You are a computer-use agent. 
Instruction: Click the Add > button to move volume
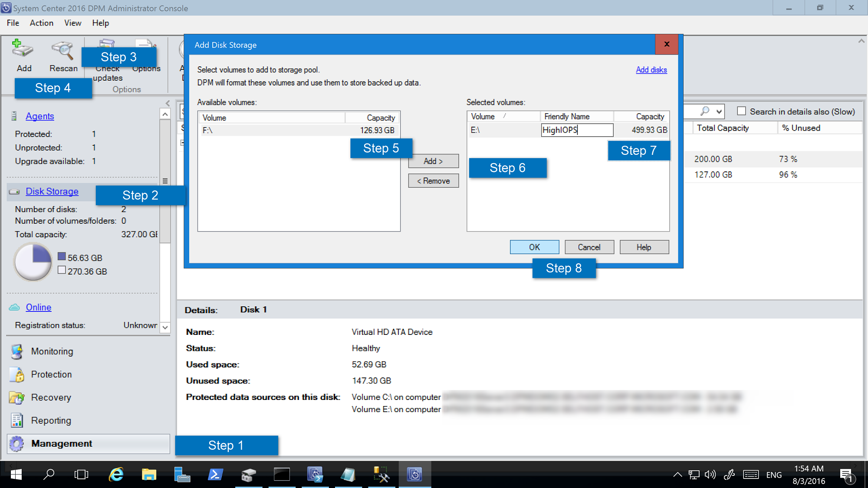(434, 161)
